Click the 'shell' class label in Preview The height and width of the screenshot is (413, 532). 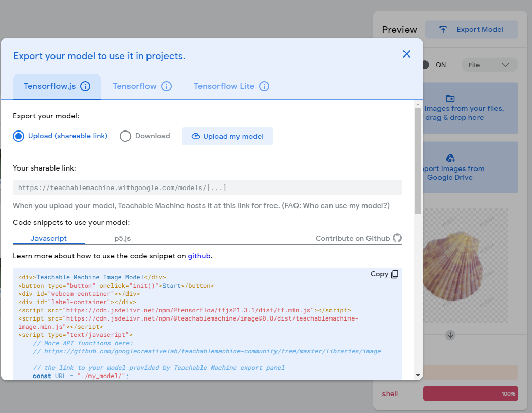click(x=390, y=393)
